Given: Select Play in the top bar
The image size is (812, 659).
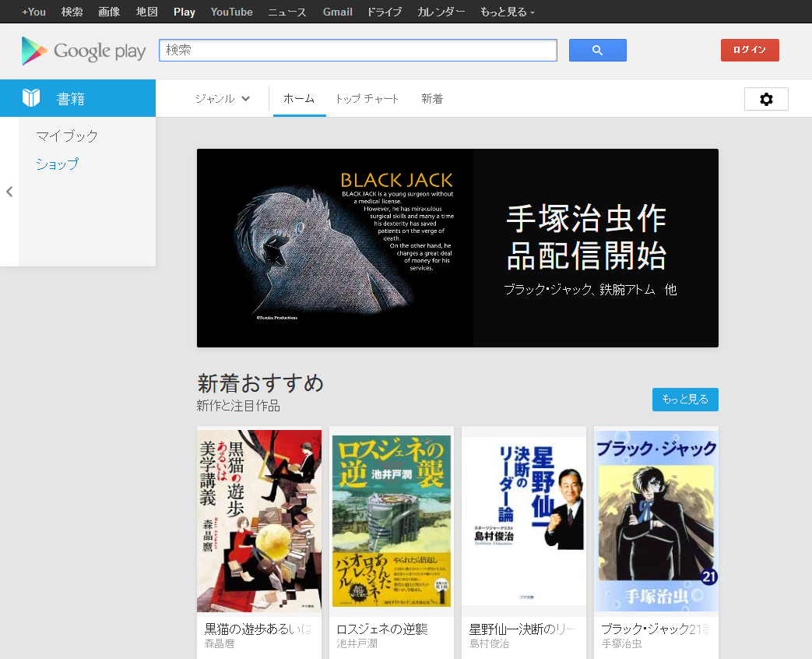Looking at the screenshot, I should pyautogui.click(x=184, y=12).
